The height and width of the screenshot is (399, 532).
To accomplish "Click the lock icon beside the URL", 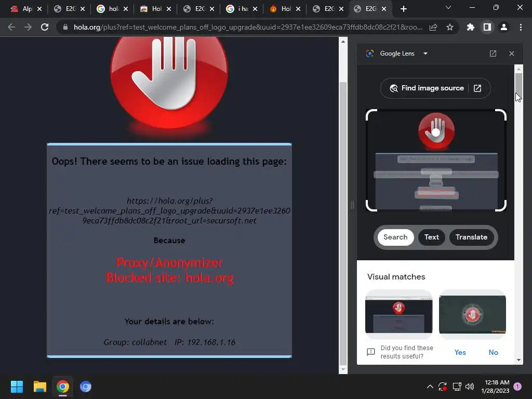I will tap(65, 27).
